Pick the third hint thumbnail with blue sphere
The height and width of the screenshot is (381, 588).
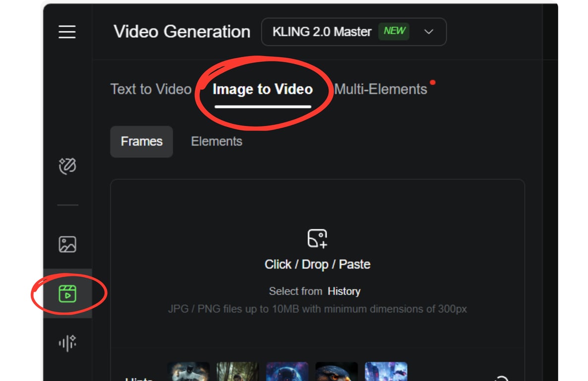tap(287, 372)
